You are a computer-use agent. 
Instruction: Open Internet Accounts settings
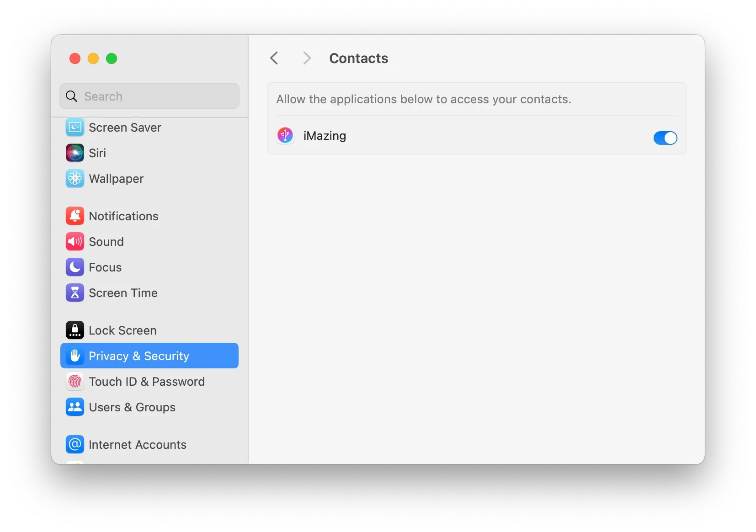pyautogui.click(x=137, y=444)
